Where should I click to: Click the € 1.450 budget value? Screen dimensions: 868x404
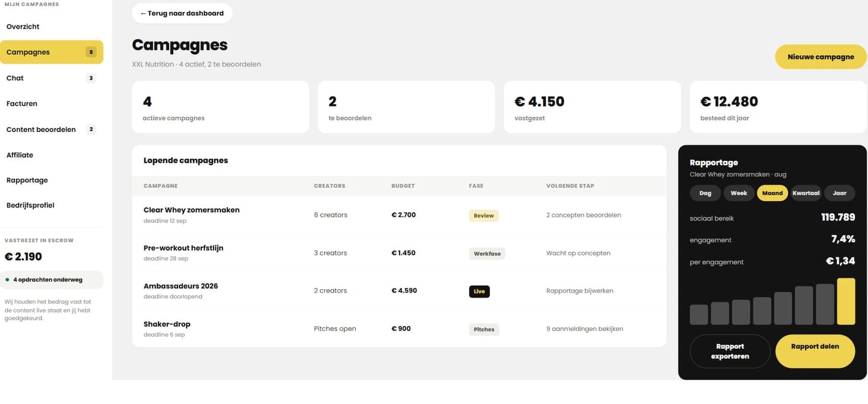(404, 252)
